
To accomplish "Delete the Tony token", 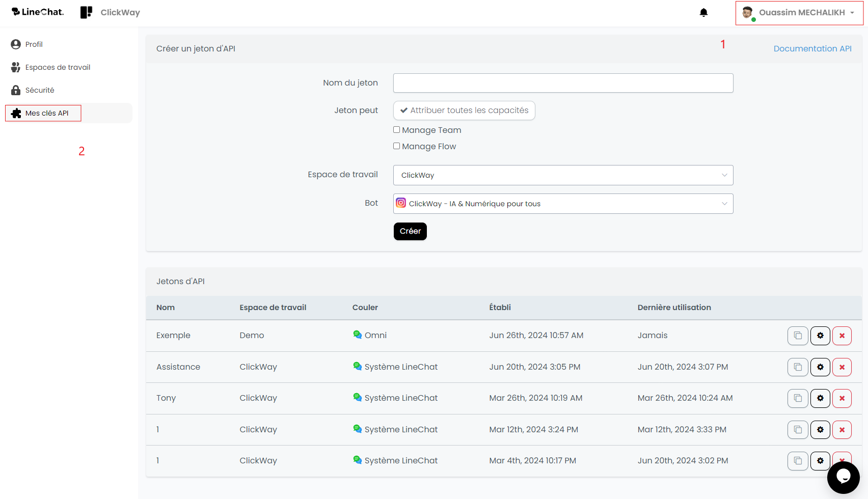I will (842, 398).
